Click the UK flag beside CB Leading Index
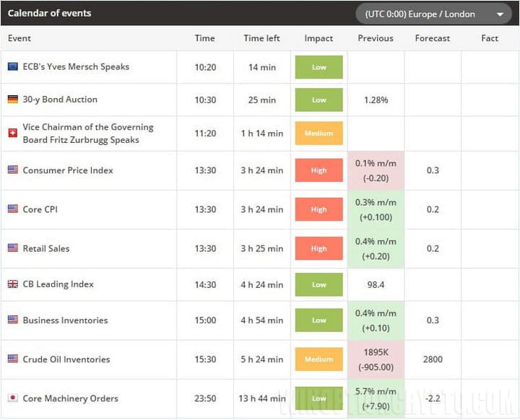Viewport: 520px width, 420px height. [12, 284]
